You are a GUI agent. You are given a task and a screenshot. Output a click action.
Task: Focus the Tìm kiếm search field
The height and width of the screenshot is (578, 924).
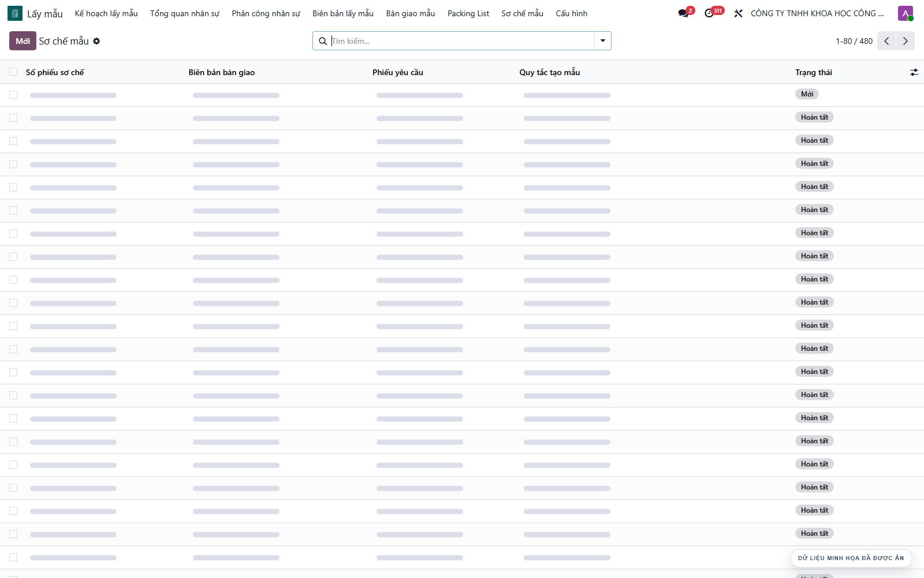[462, 41]
